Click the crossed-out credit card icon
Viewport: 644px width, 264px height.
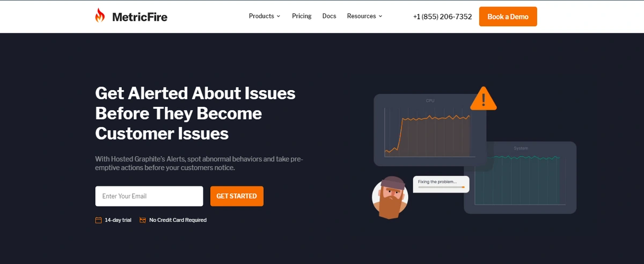pyautogui.click(x=143, y=220)
